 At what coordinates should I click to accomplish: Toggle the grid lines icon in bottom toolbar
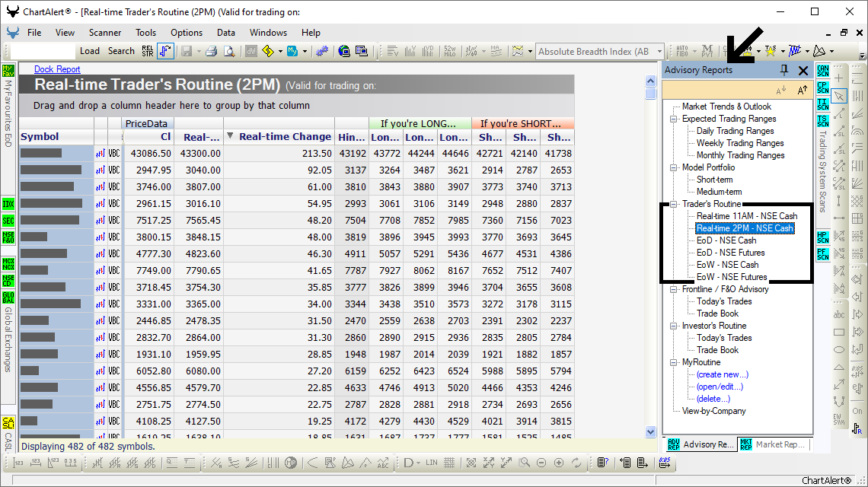pos(449,463)
